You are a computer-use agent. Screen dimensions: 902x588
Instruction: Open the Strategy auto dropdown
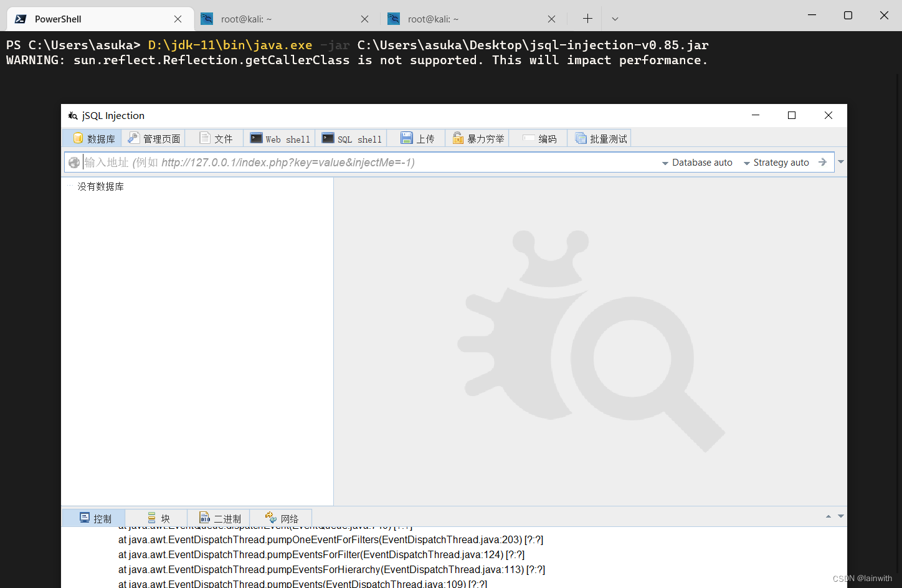coord(776,163)
